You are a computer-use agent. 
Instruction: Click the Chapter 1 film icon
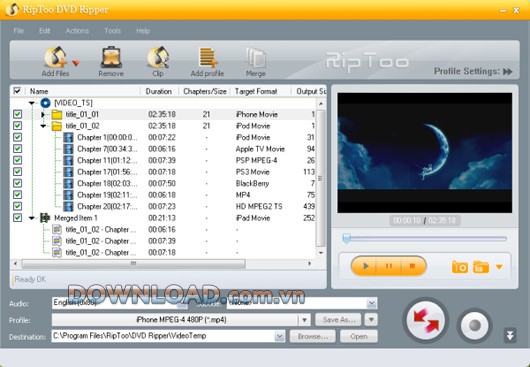tap(69, 137)
